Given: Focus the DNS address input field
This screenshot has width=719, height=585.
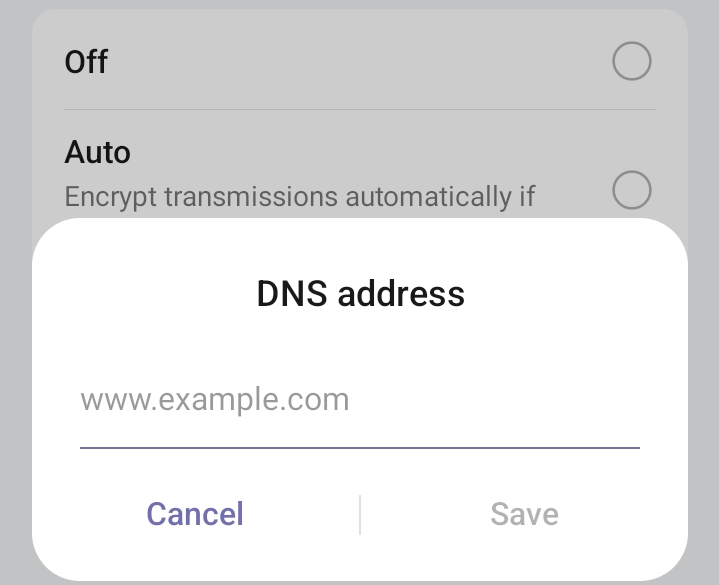Looking at the screenshot, I should pos(359,401).
